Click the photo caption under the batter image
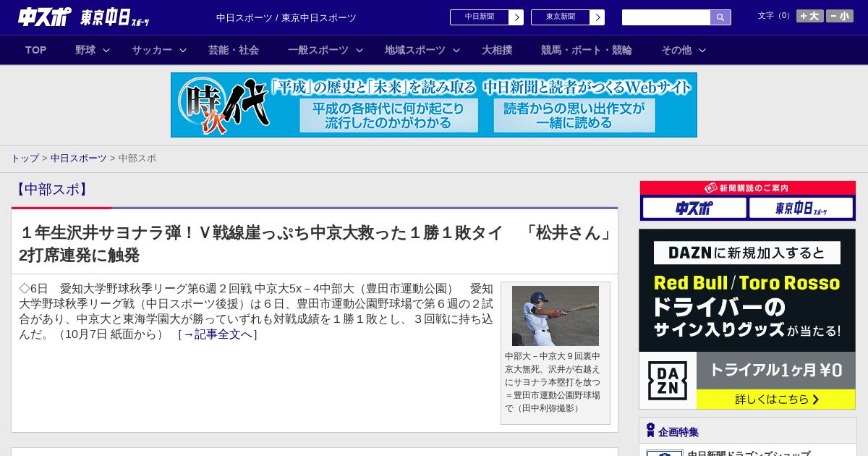Image resolution: width=868 pixels, height=456 pixels. [553, 382]
